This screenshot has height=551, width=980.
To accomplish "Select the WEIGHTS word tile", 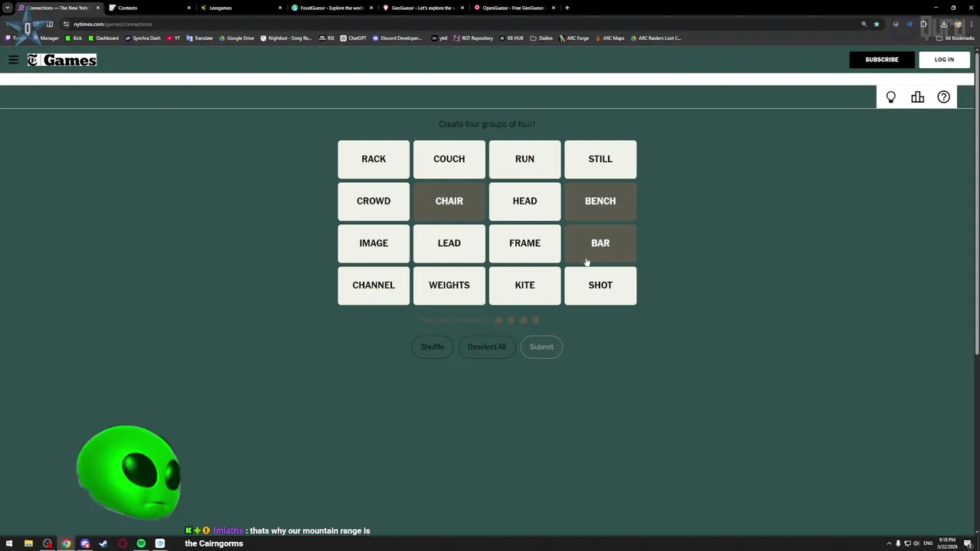I will (x=449, y=285).
